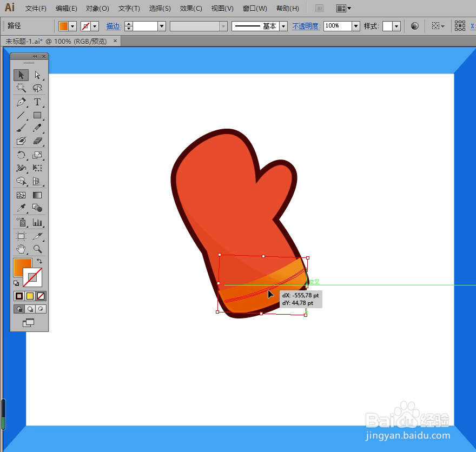Open the 效果(C) menu

(190, 9)
